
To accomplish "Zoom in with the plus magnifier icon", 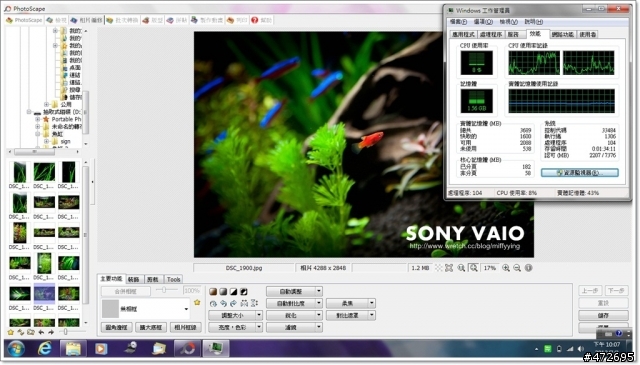I will [x=506, y=268].
